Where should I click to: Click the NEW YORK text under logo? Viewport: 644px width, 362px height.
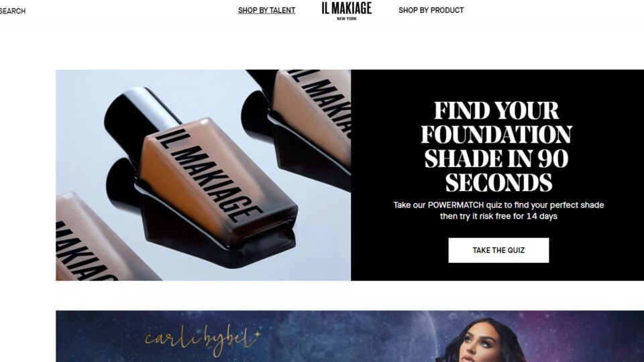347,19
